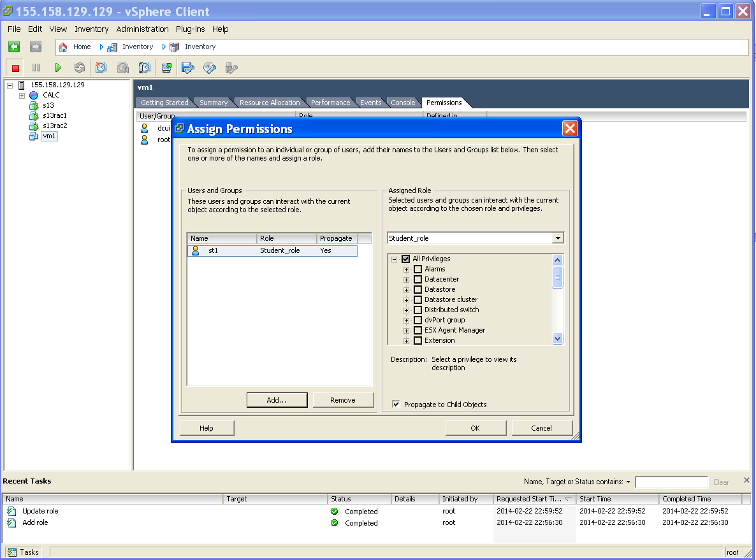Click the root user icon in Permissions list
Viewport: 756px width, 560px height.
pos(144,140)
